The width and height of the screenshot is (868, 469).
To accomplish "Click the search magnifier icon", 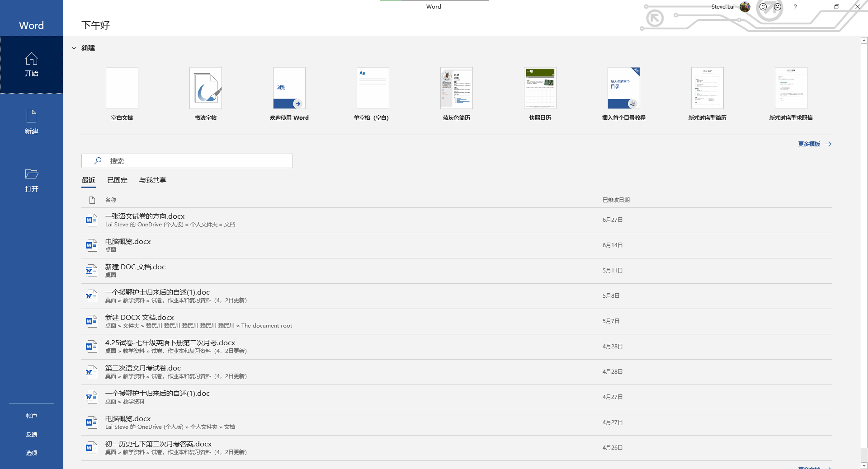I will click(98, 161).
